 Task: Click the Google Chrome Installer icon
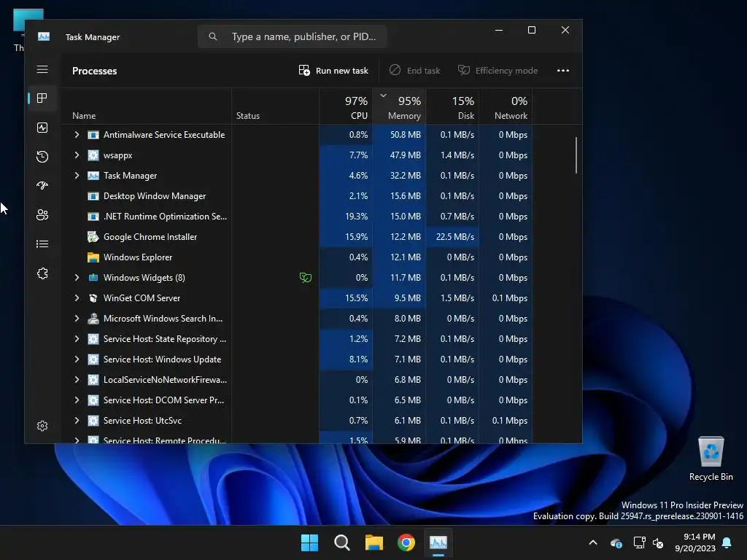[93, 237]
